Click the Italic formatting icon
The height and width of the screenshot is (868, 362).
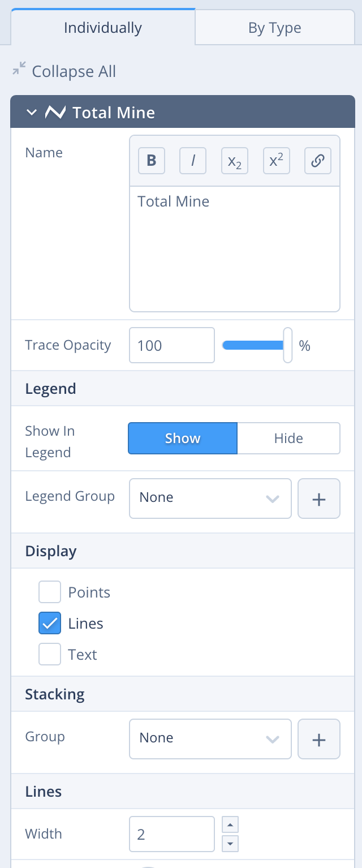click(x=193, y=161)
